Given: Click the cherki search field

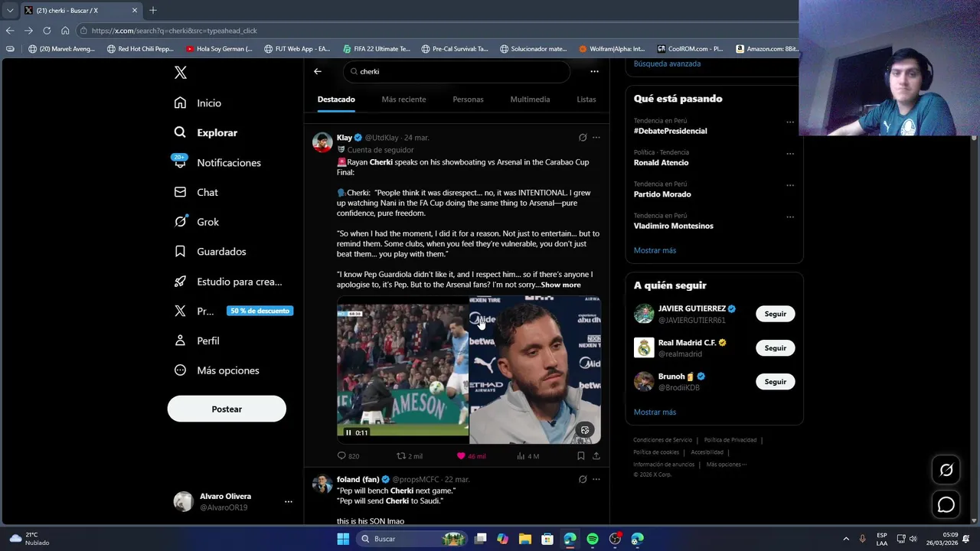Looking at the screenshot, I should coord(456,71).
